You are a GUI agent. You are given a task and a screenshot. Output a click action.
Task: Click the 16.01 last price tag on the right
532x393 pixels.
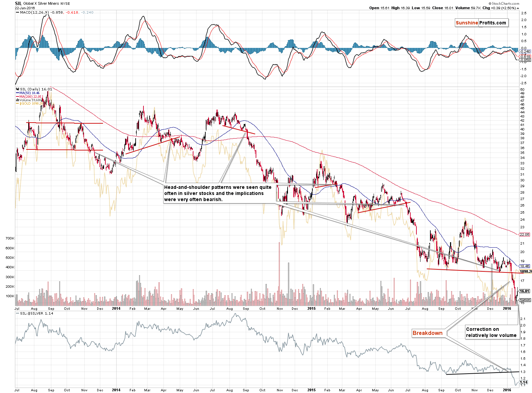(525, 291)
